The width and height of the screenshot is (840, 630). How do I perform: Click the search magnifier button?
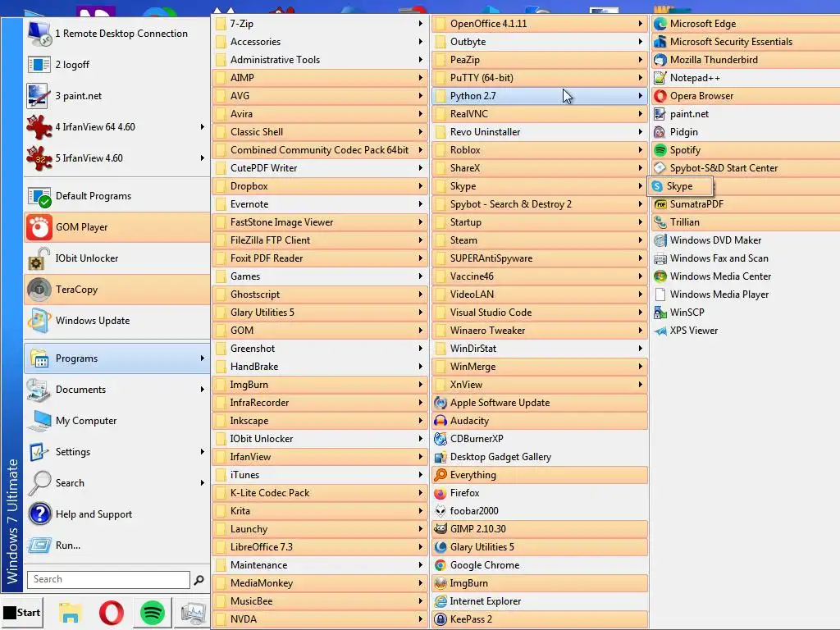point(199,580)
